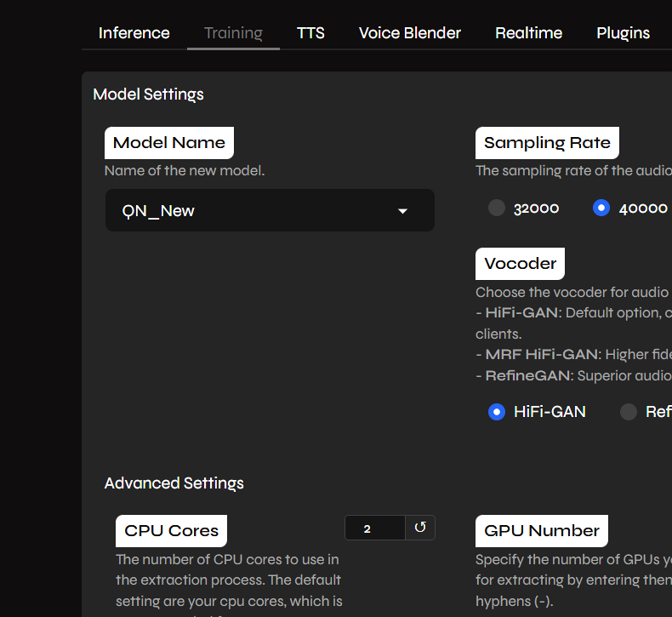672x617 pixels.
Task: Open the Voice Blender tab
Action: 410,33
